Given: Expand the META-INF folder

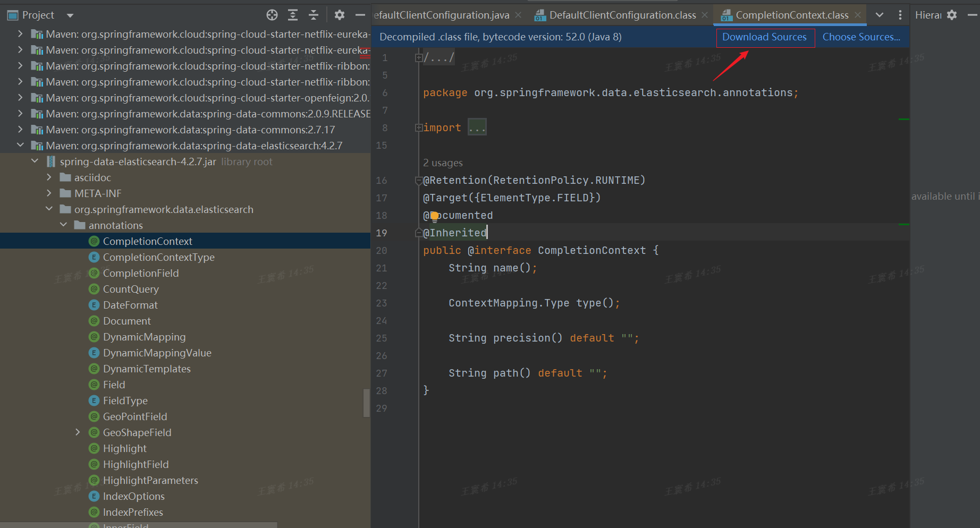Looking at the screenshot, I should 49,193.
